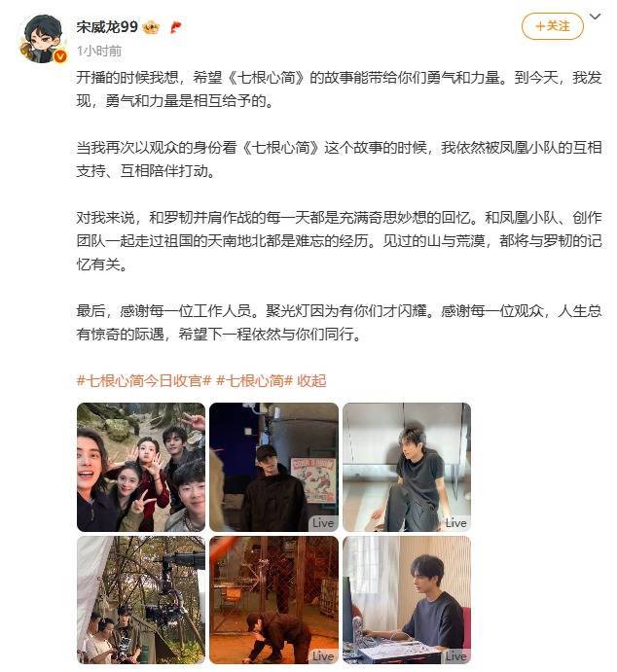617x672 pixels.
Task: Click the orange verified badge on avatar
Action: click(x=61, y=56)
